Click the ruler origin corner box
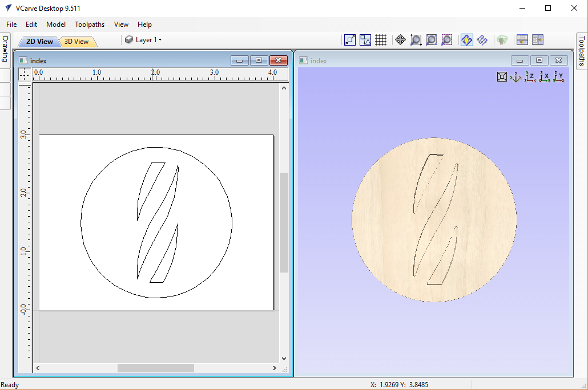Image resolution: width=588 pixels, height=390 pixels. click(25, 74)
